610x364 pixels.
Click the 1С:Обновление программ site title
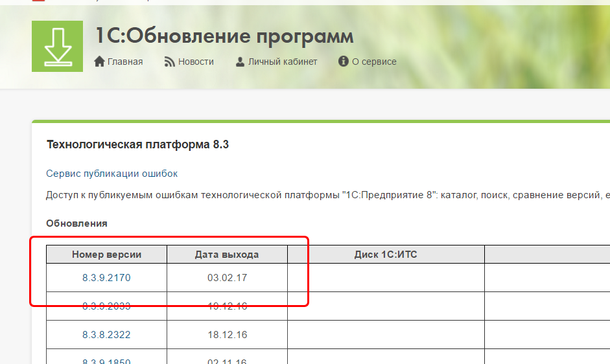point(224,36)
